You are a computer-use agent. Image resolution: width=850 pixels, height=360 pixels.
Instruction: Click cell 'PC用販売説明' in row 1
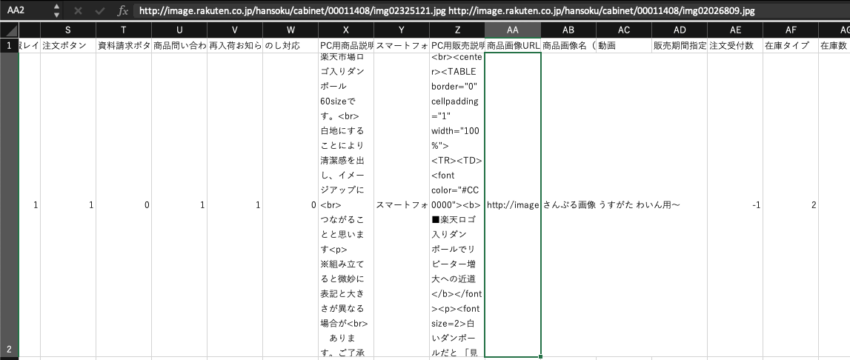click(x=458, y=46)
